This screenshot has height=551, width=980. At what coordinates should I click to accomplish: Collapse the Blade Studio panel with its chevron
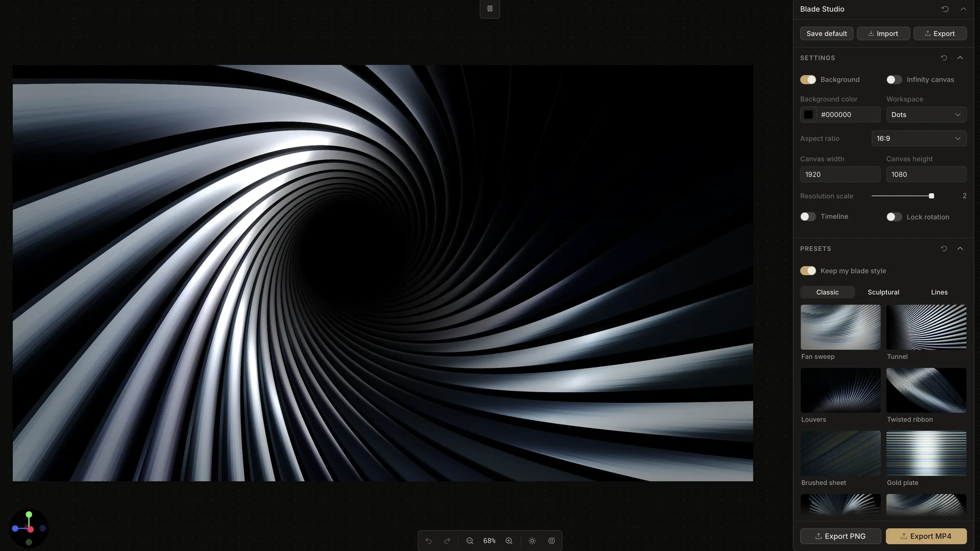click(963, 9)
